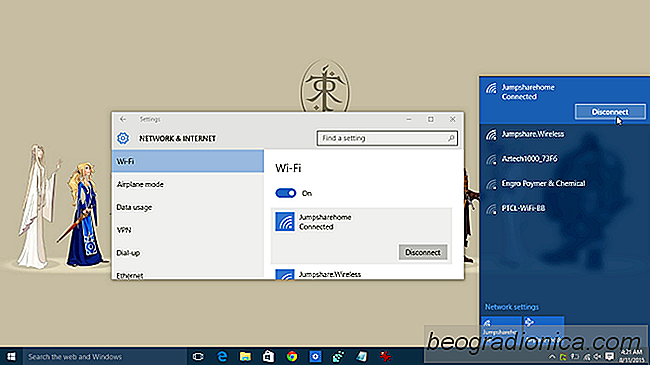Viewport: 650px width, 365px height.
Task: Click the Jumpshare.Wireless Wi-Fi icon in Settings
Action: [x=285, y=275]
